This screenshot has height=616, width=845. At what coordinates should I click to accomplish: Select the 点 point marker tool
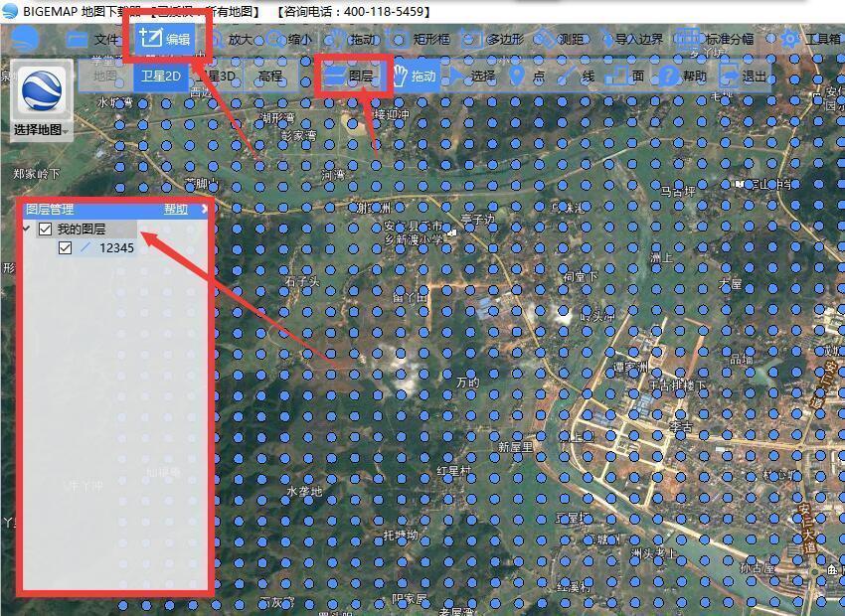tap(527, 76)
